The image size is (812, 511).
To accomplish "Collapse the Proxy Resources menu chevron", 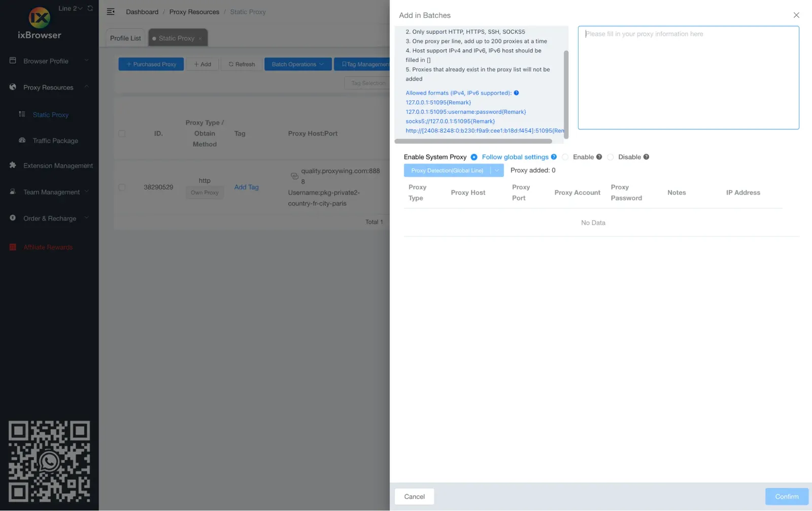I will [86, 87].
